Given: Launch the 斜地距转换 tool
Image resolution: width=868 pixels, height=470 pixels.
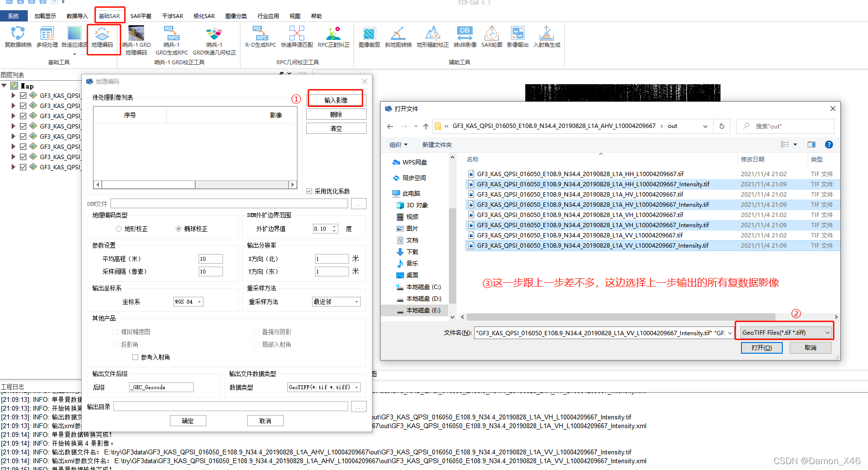Looking at the screenshot, I should pyautogui.click(x=398, y=37).
